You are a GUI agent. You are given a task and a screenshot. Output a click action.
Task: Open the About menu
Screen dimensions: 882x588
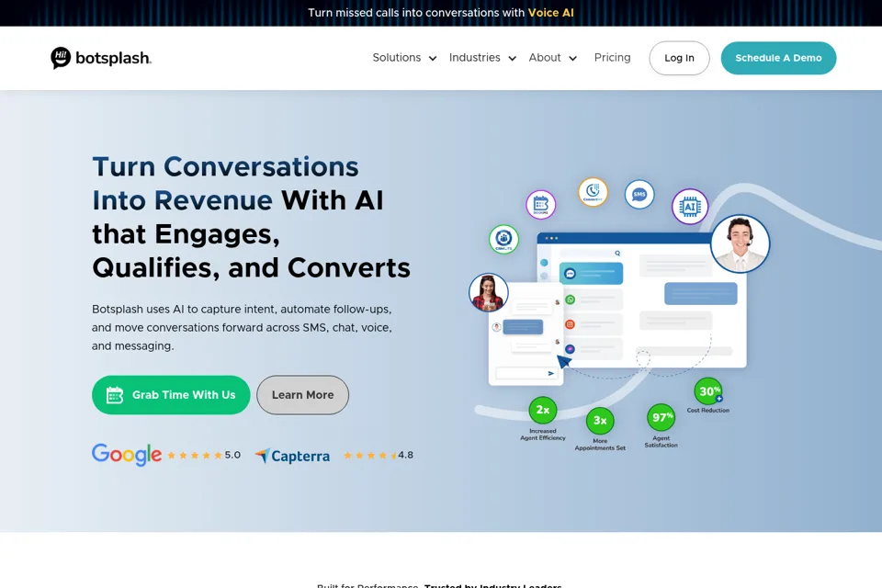(x=545, y=58)
